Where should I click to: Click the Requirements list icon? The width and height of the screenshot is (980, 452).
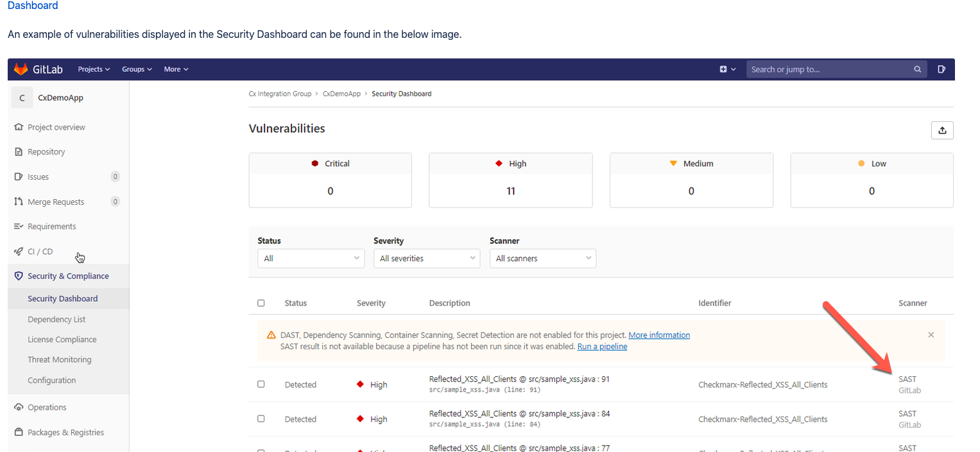pyautogui.click(x=19, y=227)
